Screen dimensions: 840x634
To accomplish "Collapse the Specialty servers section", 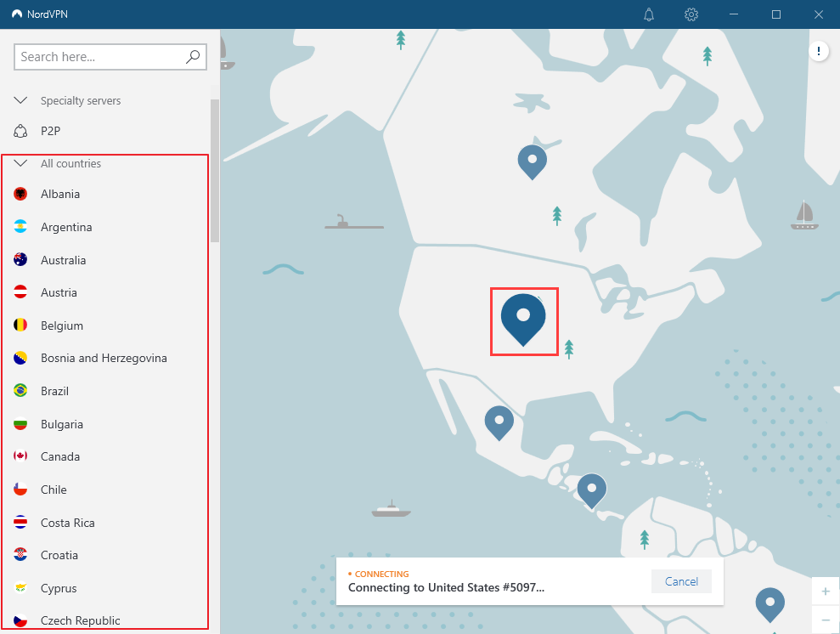I will pyautogui.click(x=21, y=100).
